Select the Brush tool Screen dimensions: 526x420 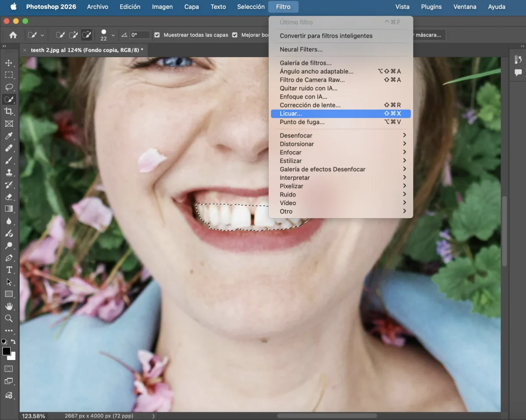[9, 160]
